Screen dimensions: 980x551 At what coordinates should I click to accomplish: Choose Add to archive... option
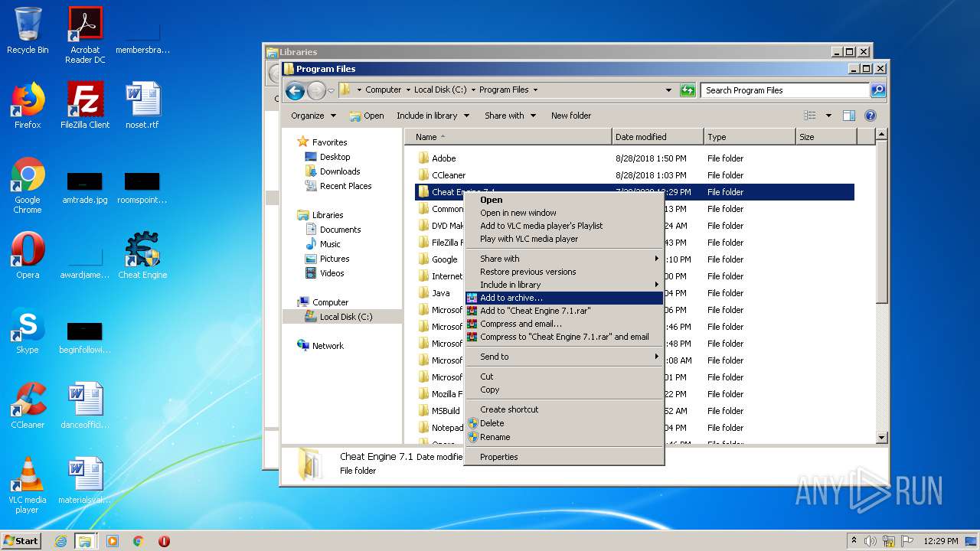(563, 298)
